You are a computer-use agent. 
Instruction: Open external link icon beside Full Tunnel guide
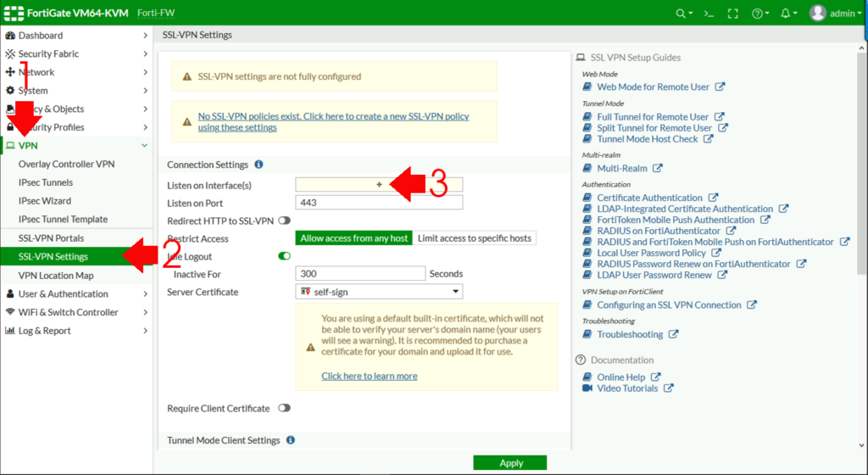pyautogui.click(x=719, y=116)
